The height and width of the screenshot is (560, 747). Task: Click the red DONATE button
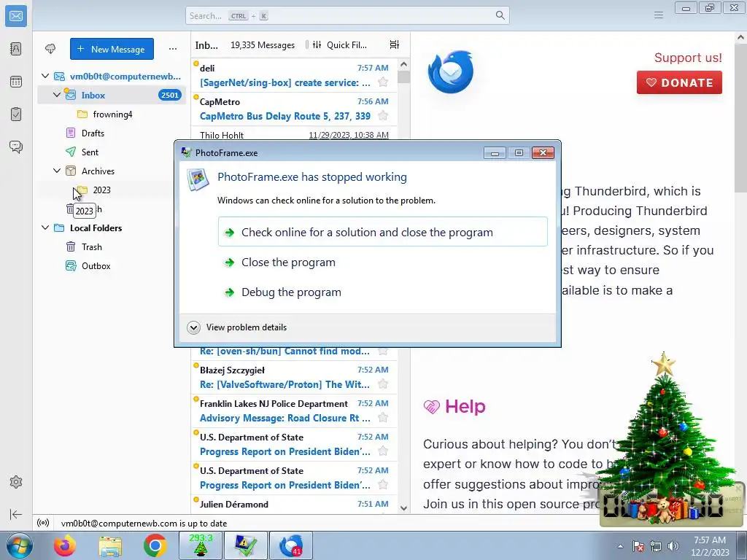point(679,82)
